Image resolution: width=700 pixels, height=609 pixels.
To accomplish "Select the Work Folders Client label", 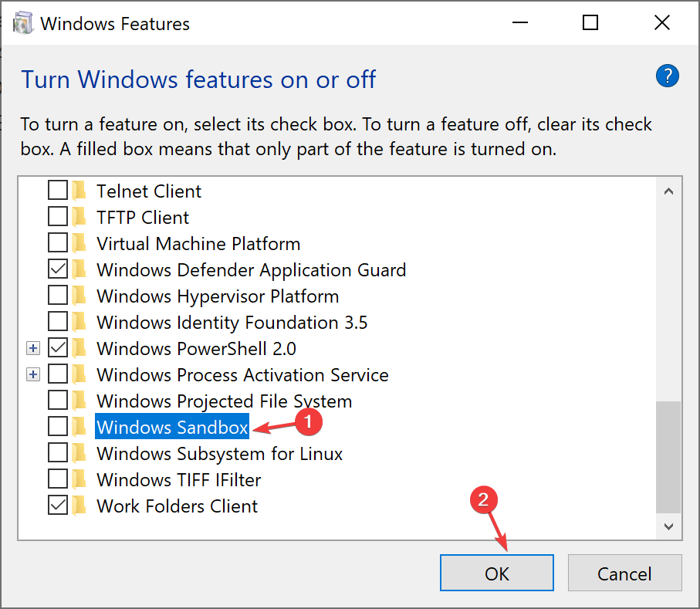I will click(x=178, y=506).
